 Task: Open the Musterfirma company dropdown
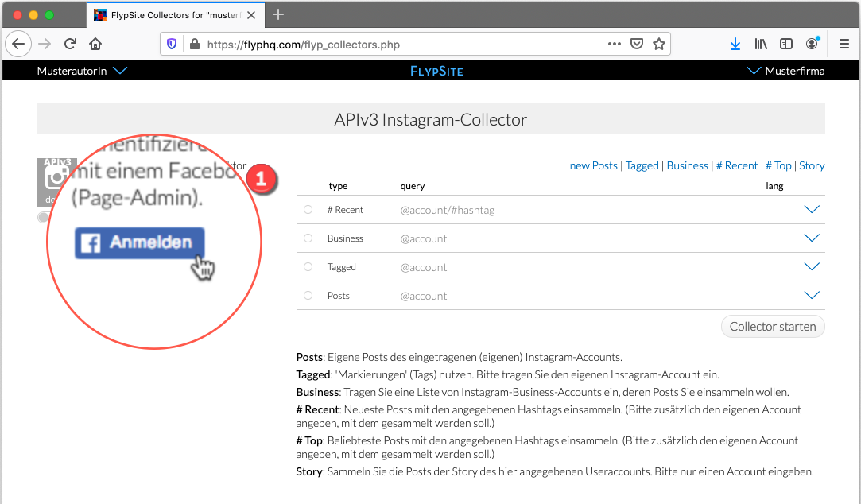click(x=785, y=71)
